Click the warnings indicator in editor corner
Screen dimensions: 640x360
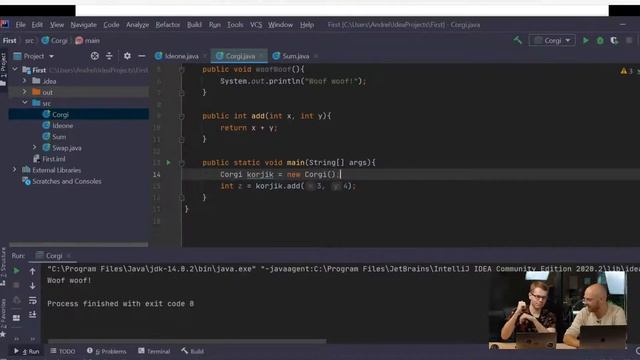click(x=627, y=71)
